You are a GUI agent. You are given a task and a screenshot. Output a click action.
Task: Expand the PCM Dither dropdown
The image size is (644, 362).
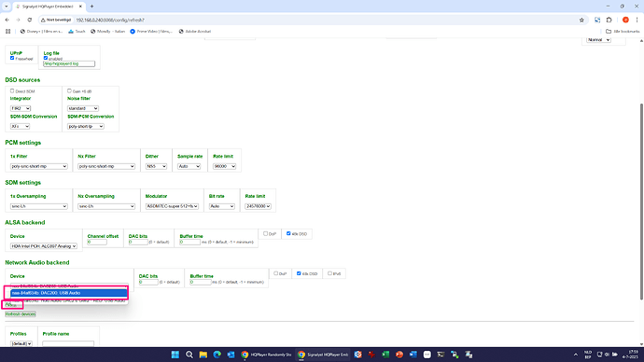pyautogui.click(x=156, y=166)
